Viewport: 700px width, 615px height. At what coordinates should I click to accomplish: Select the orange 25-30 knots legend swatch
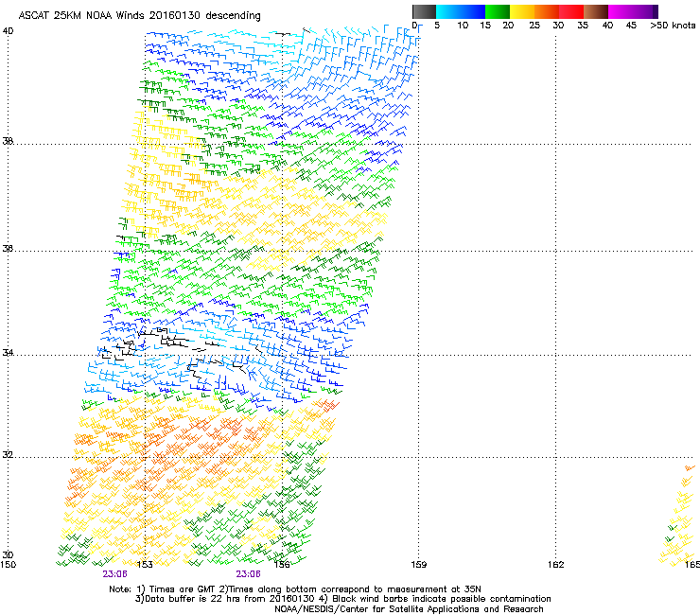(547, 11)
